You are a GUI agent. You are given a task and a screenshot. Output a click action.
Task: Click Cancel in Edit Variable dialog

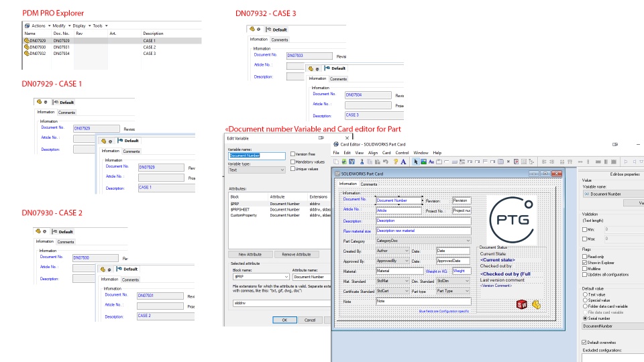point(310,320)
